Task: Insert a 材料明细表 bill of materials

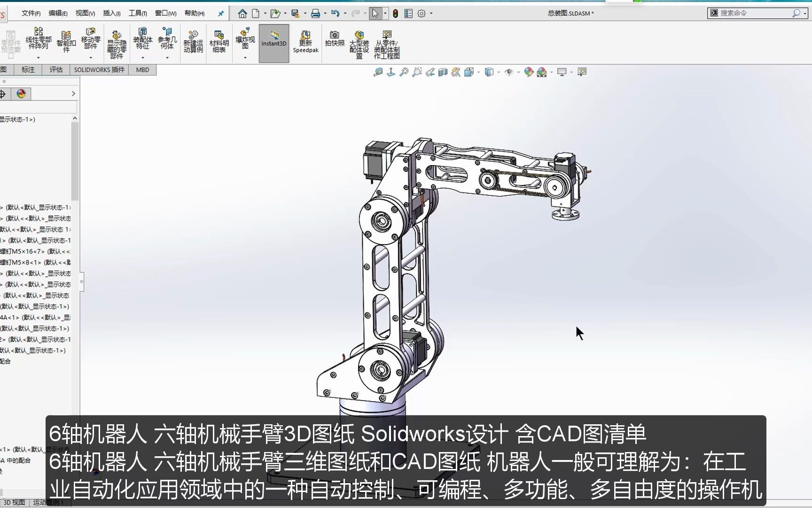Action: [x=219, y=41]
